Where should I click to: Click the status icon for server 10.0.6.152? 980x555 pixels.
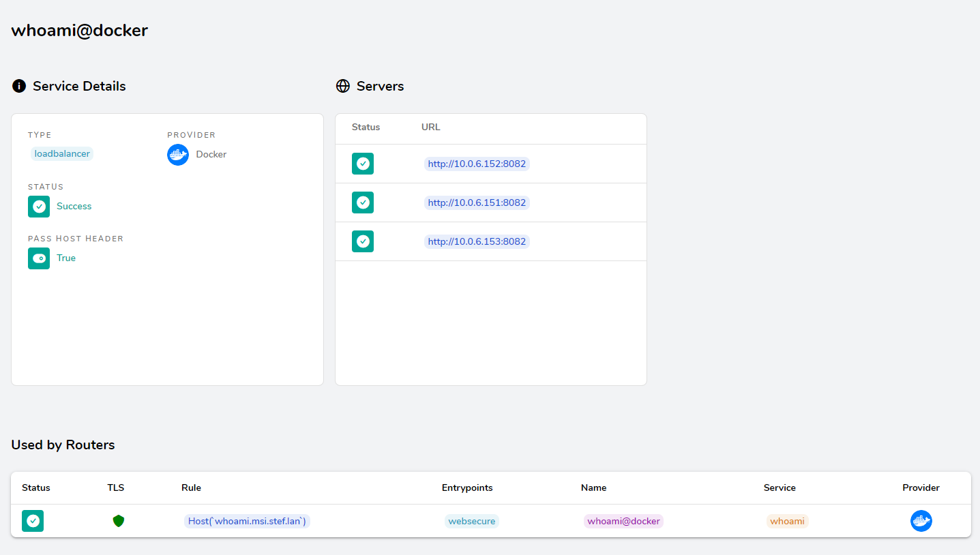pos(363,164)
